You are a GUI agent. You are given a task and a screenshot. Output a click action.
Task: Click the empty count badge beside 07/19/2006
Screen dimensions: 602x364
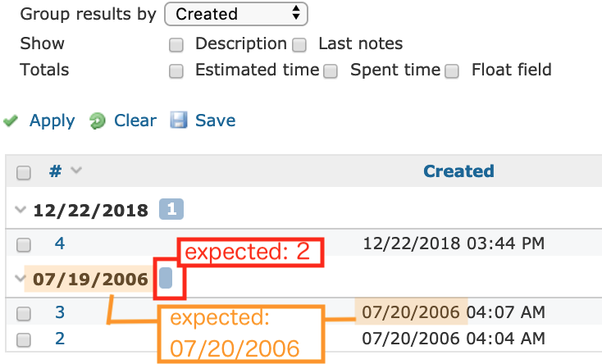166,278
